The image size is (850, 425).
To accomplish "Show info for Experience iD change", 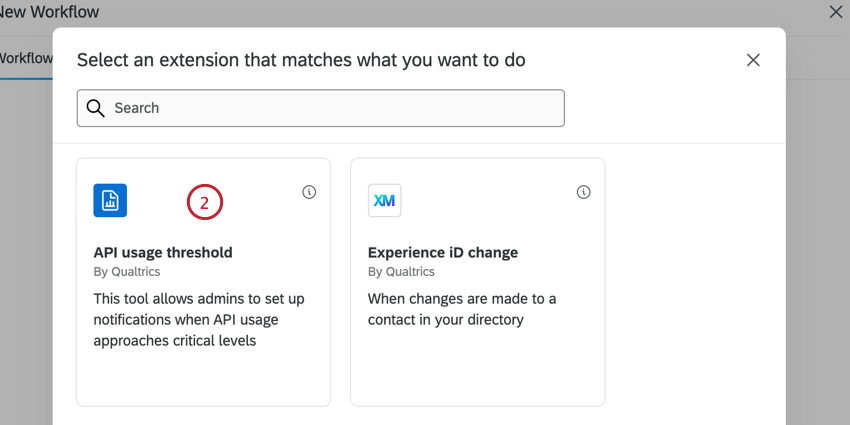I will click(584, 192).
